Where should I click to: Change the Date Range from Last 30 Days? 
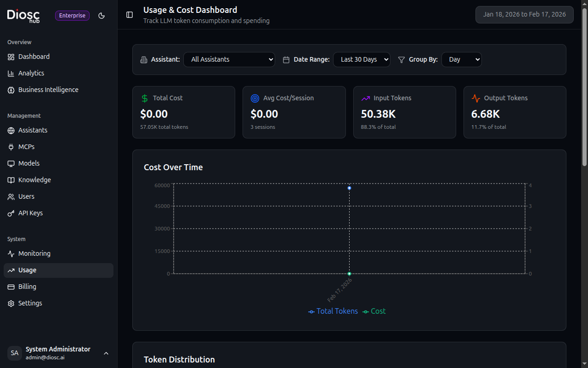[362, 59]
